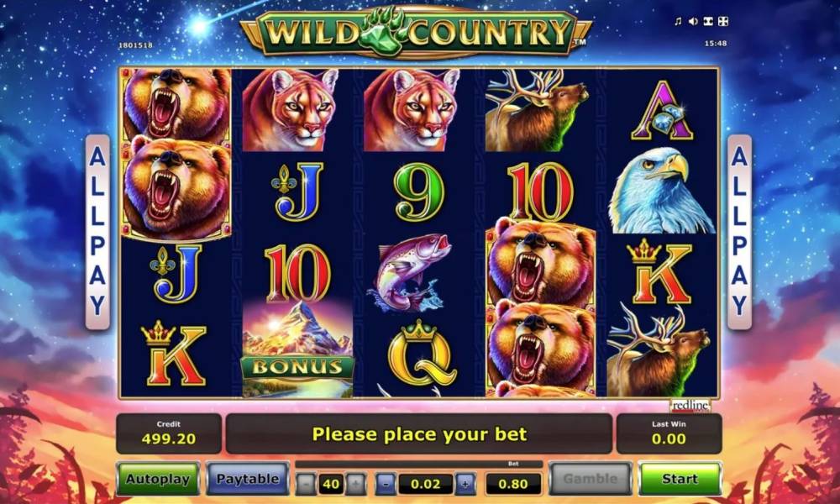Screen dimensions: 840x504
Task: Increase bet value with blue plus
Action: coord(465,484)
